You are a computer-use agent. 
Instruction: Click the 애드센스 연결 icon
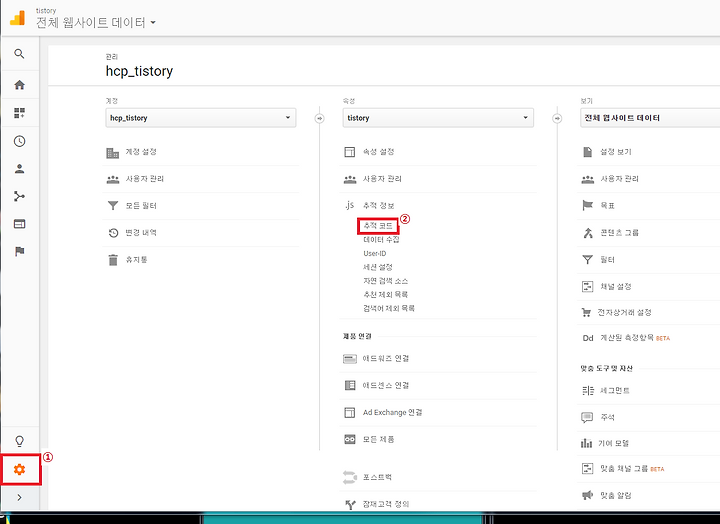click(x=350, y=385)
